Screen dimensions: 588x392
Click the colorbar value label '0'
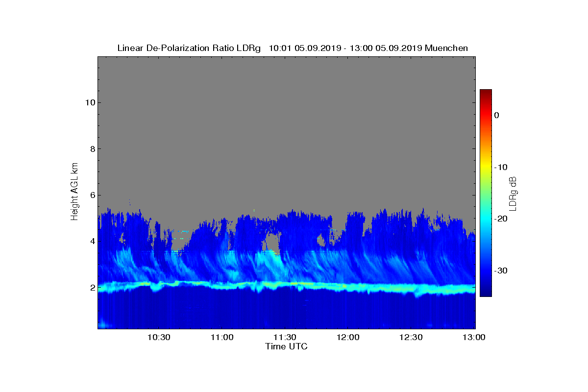(496, 115)
